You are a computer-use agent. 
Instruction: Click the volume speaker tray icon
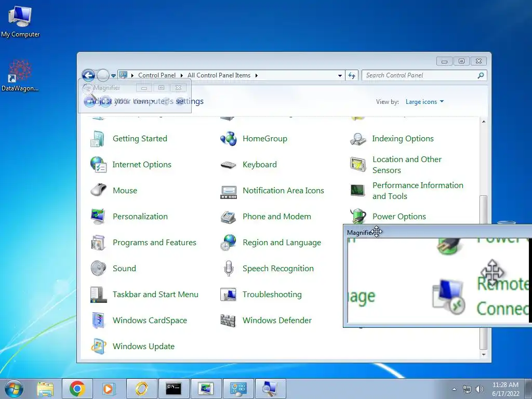coord(480,389)
